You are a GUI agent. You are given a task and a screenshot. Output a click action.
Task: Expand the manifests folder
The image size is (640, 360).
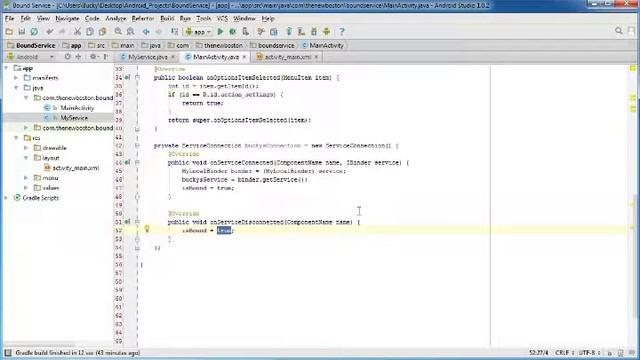pos(16,78)
